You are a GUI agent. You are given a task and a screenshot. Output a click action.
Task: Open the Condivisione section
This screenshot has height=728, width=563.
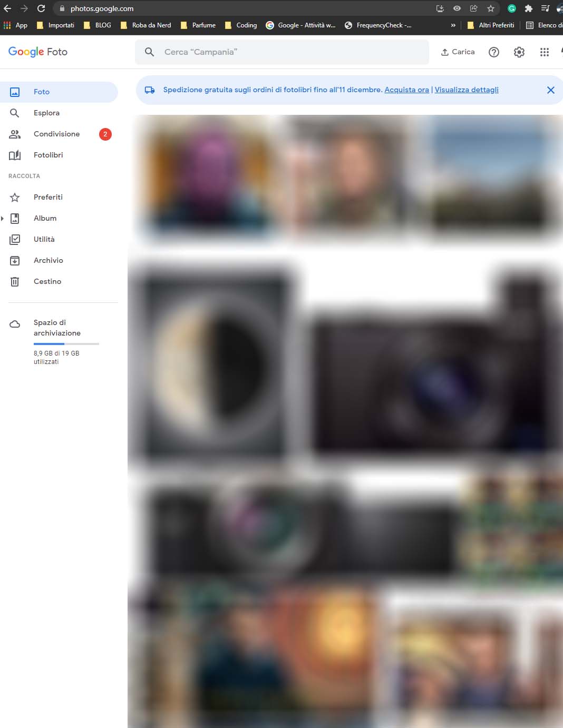click(x=56, y=134)
